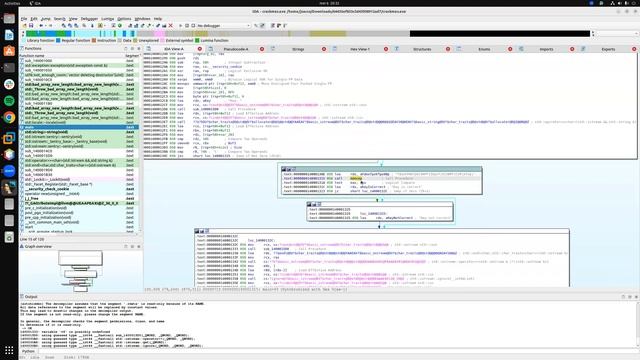Click the red X icon in the toolbar

click(x=171, y=26)
